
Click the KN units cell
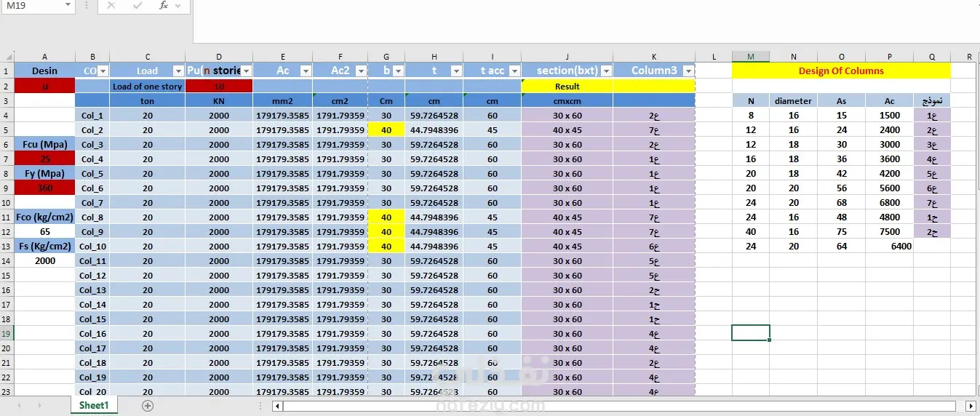[219, 100]
